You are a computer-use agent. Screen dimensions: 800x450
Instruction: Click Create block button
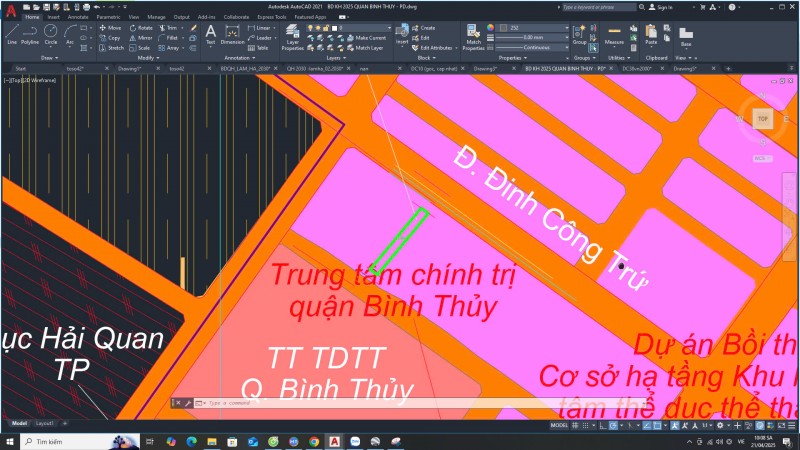[x=423, y=28]
